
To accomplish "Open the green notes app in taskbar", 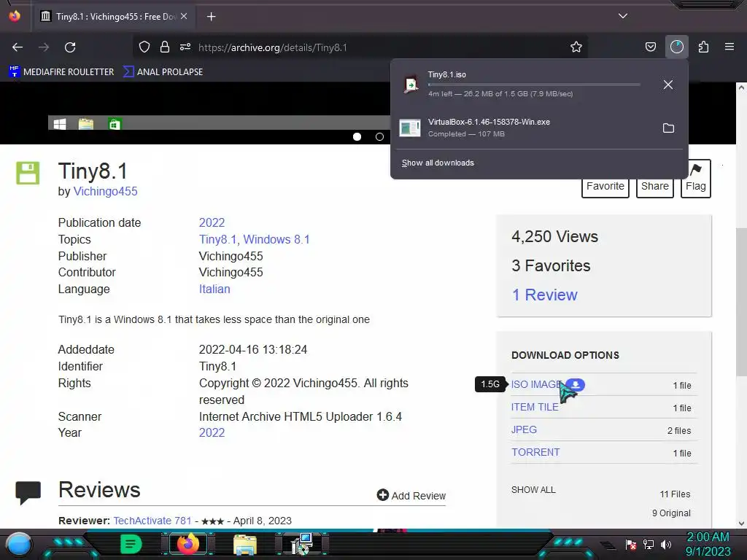I will [131, 544].
